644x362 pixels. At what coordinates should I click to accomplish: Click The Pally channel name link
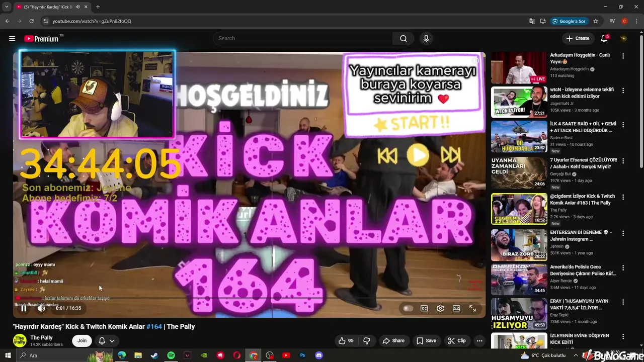[x=41, y=338]
